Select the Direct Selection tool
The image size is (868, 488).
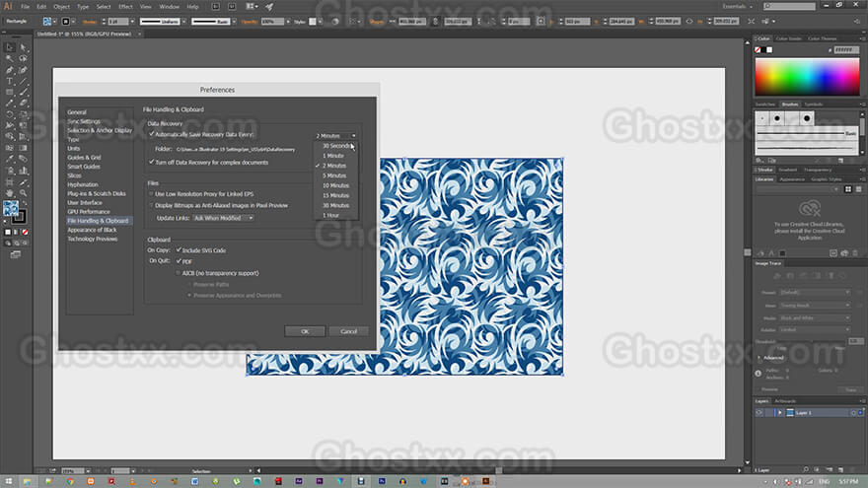coord(24,47)
